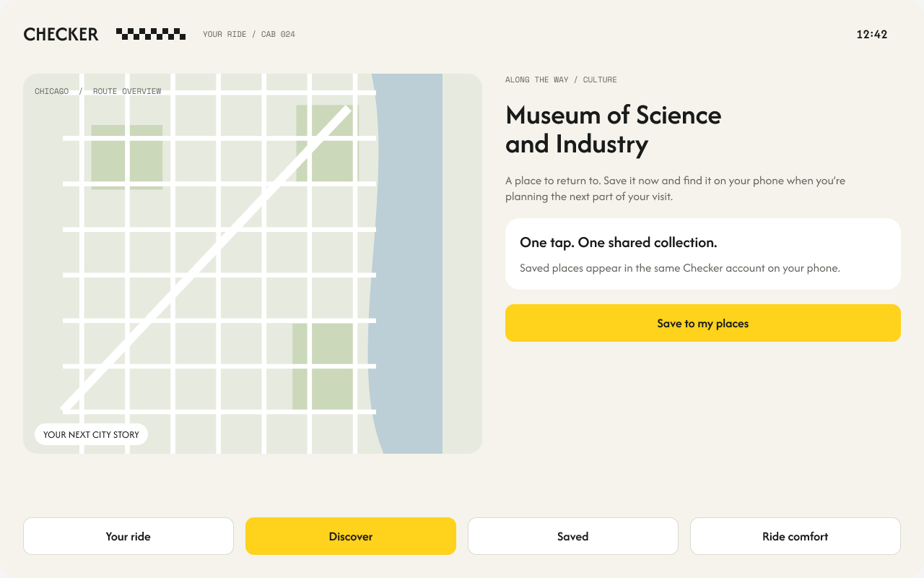This screenshot has width=924, height=578.
Task: Click the 'ALONG THE WAY / CULTURE' label
Action: 561,79
